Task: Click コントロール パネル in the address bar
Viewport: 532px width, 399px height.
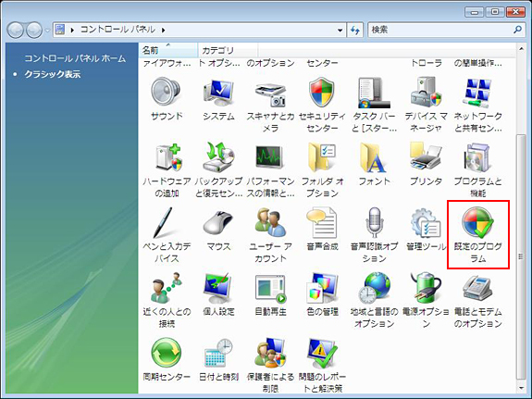Action: pyautogui.click(x=118, y=30)
